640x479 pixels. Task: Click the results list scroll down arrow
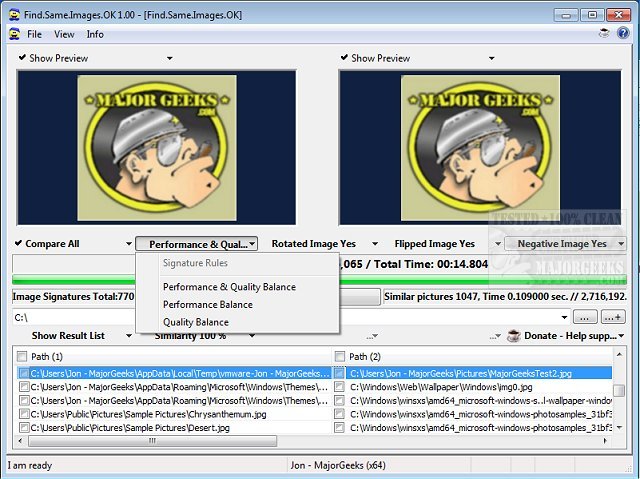(619, 427)
